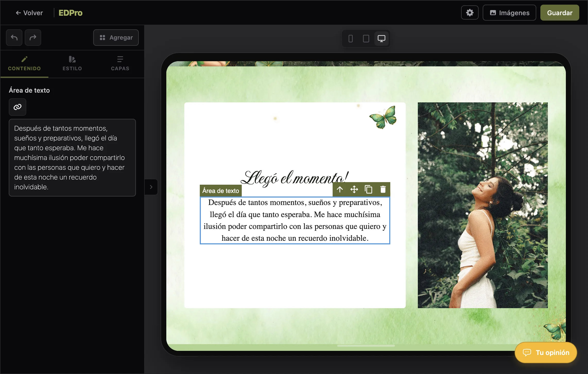The width and height of the screenshot is (588, 374).
Task: Click the Área de texto label on canvas
Action: (221, 191)
